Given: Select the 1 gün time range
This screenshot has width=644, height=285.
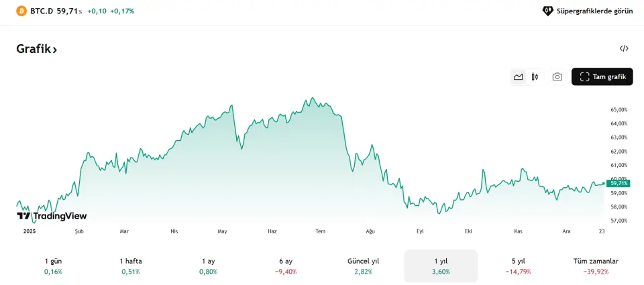Looking at the screenshot, I should [53, 266].
